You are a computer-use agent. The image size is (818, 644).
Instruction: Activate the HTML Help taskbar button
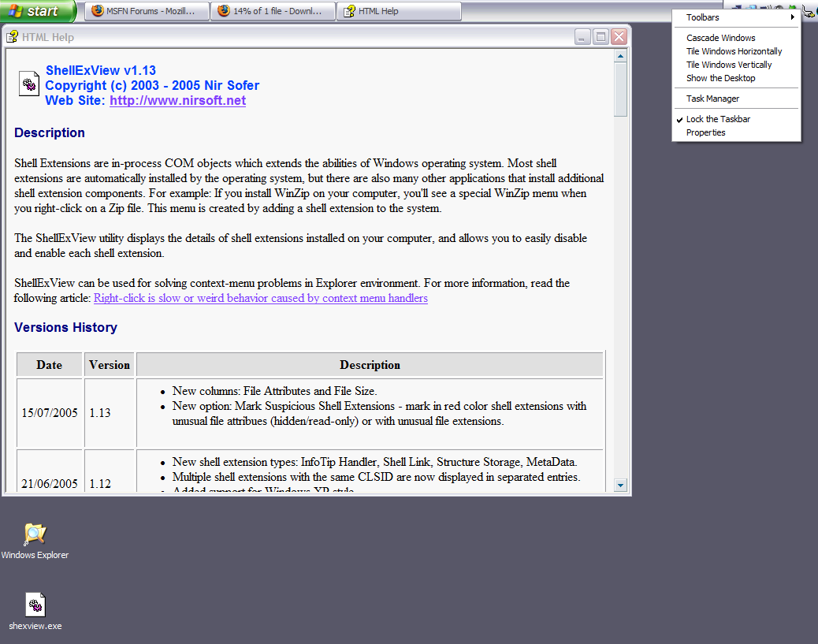[x=399, y=11]
